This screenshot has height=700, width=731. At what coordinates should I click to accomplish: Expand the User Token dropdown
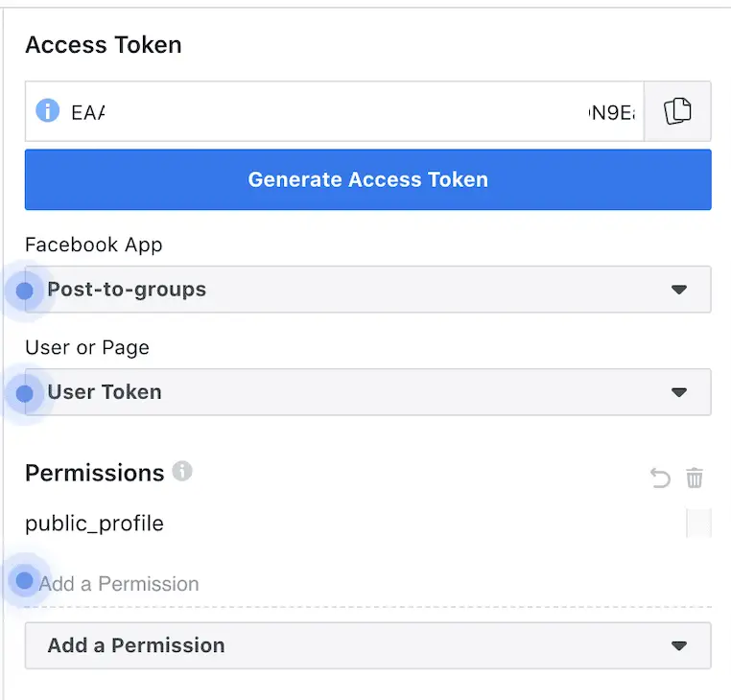click(x=367, y=392)
